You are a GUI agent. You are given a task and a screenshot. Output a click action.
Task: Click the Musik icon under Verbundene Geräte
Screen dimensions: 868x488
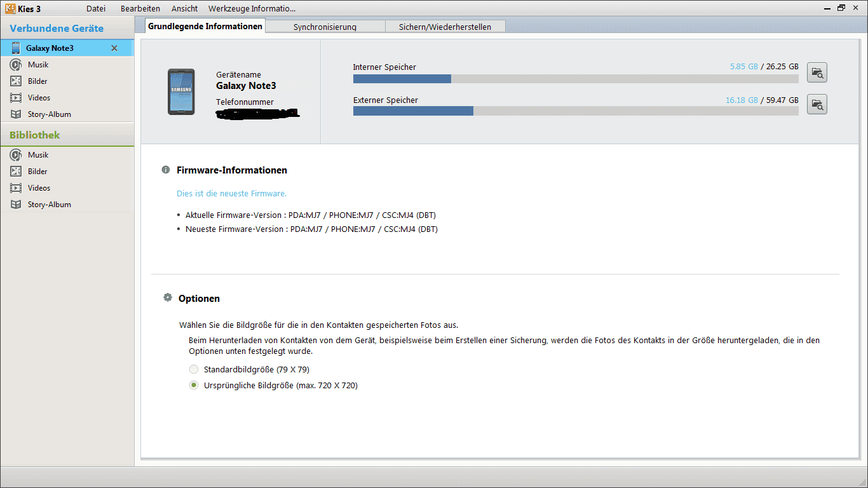[x=16, y=65]
